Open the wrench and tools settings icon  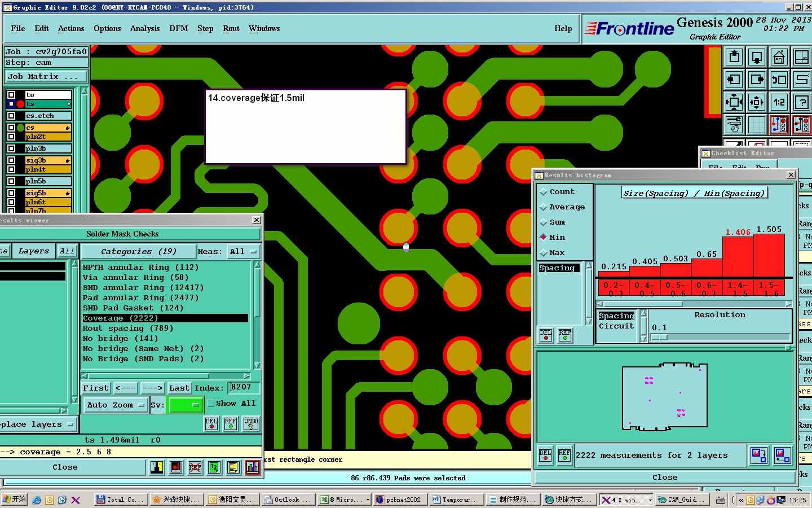click(x=734, y=125)
